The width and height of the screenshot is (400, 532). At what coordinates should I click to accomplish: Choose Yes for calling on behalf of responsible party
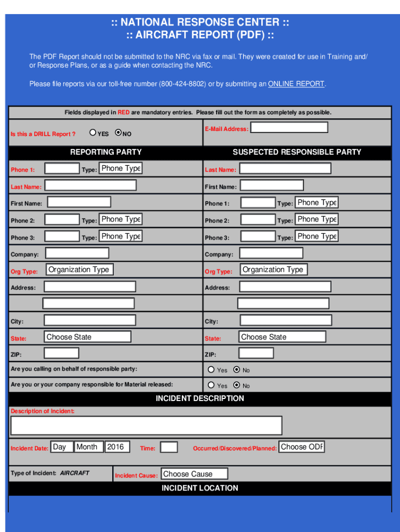point(211,370)
